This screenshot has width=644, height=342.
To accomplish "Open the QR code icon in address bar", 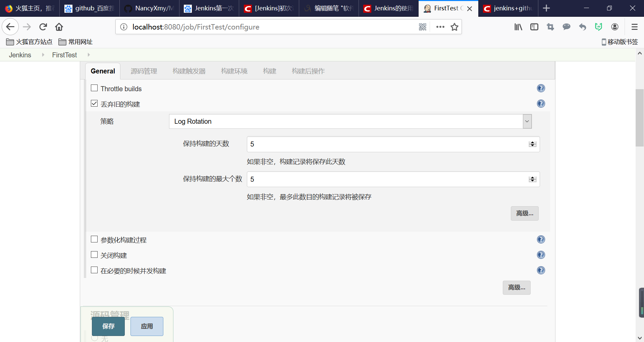I will 423,27.
